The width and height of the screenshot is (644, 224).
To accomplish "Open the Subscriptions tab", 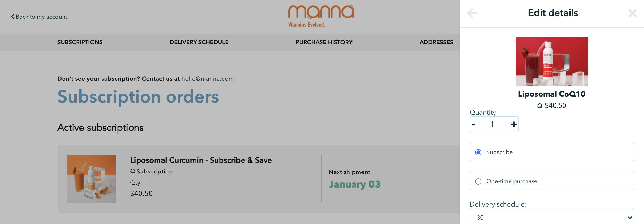I will click(x=80, y=42).
